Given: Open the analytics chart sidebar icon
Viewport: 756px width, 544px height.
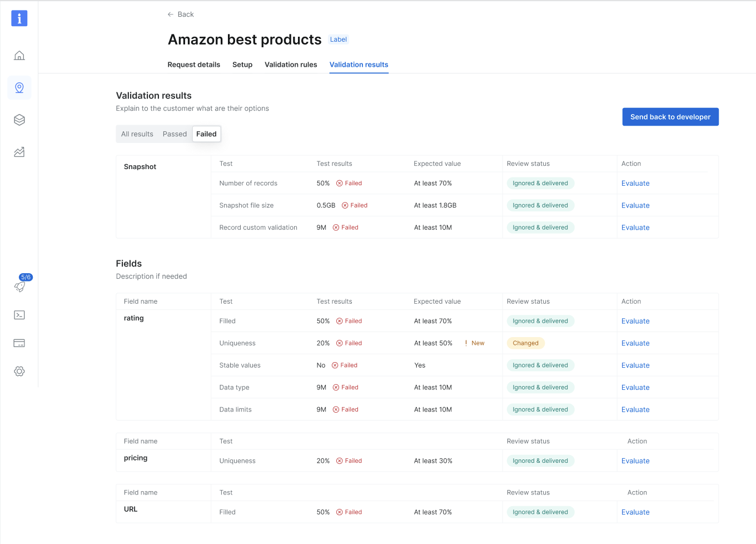Looking at the screenshot, I should pos(19,152).
